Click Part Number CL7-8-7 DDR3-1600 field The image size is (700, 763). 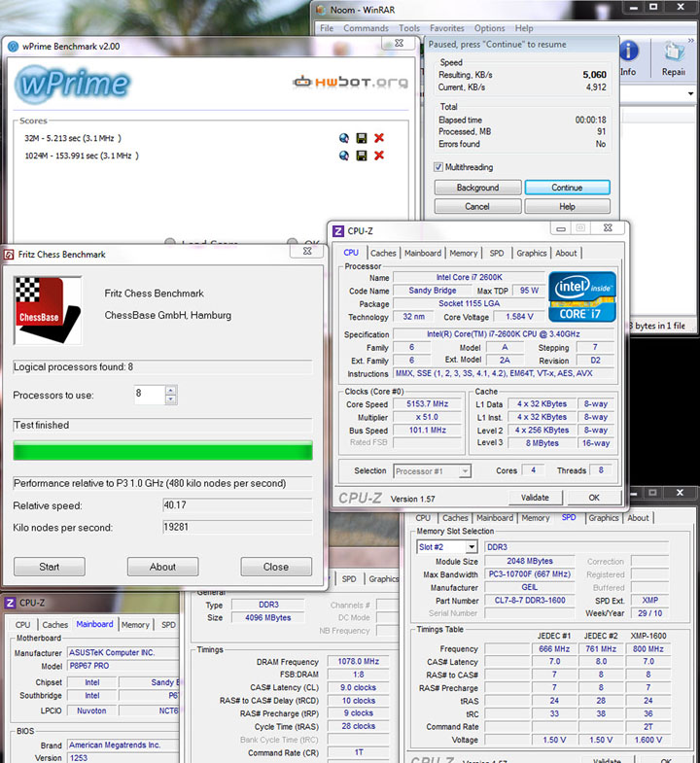tap(530, 601)
